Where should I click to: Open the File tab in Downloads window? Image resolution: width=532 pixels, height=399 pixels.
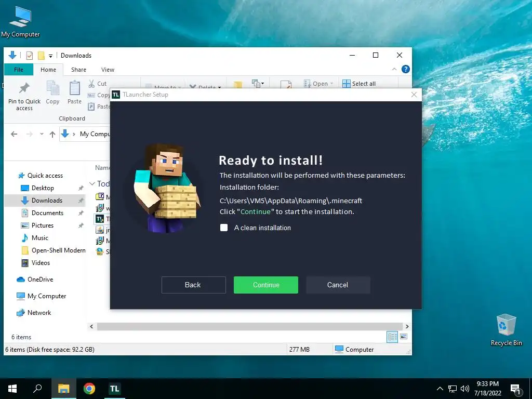click(x=19, y=70)
